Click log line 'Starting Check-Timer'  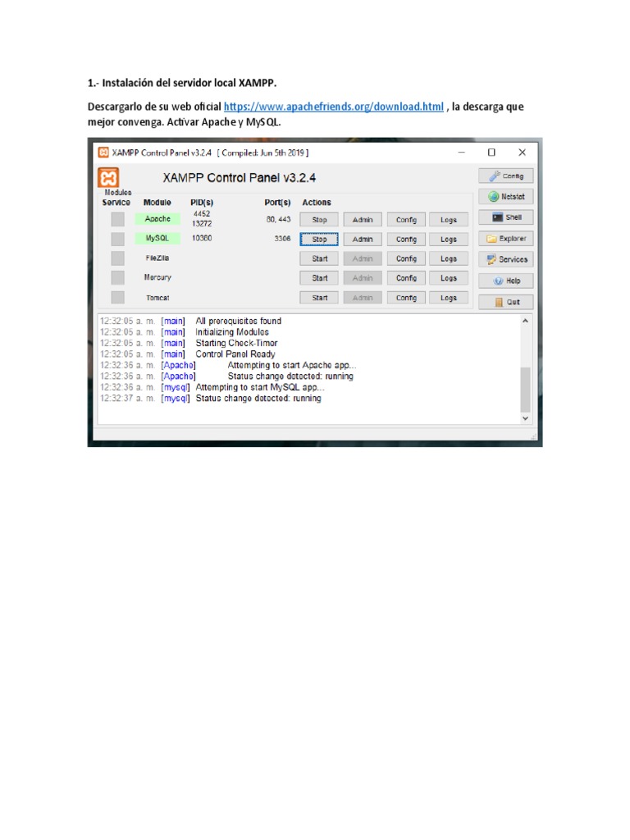coord(236,343)
